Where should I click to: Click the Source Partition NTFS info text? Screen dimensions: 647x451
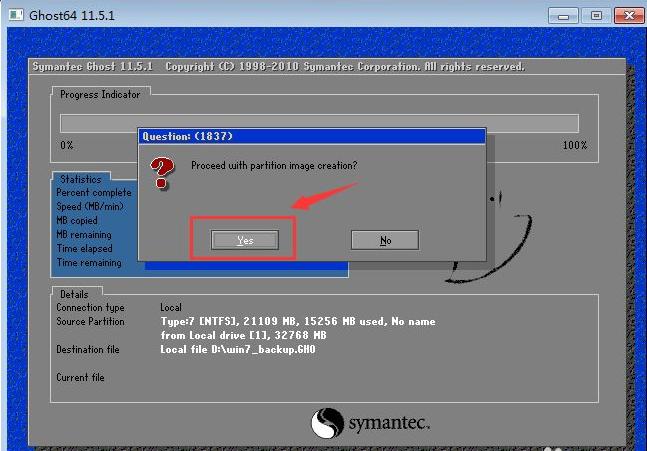click(298, 321)
